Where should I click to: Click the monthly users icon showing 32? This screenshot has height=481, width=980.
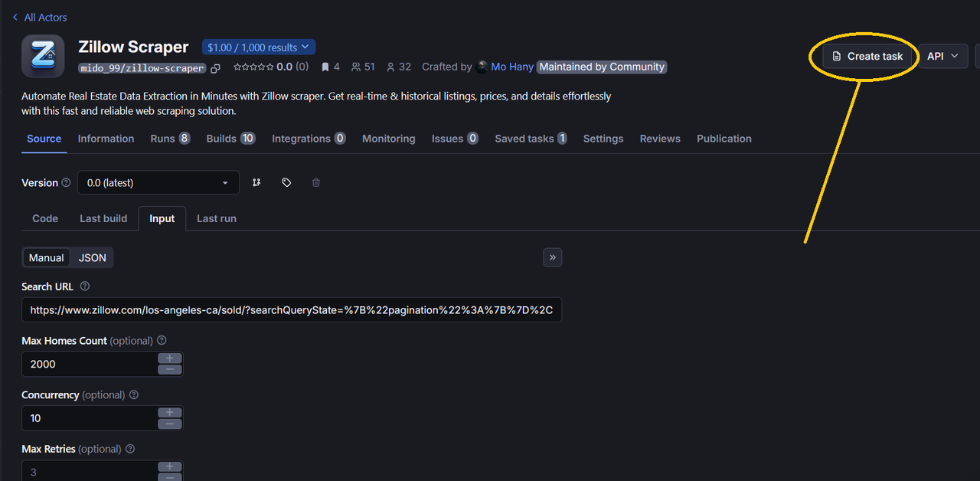point(390,67)
